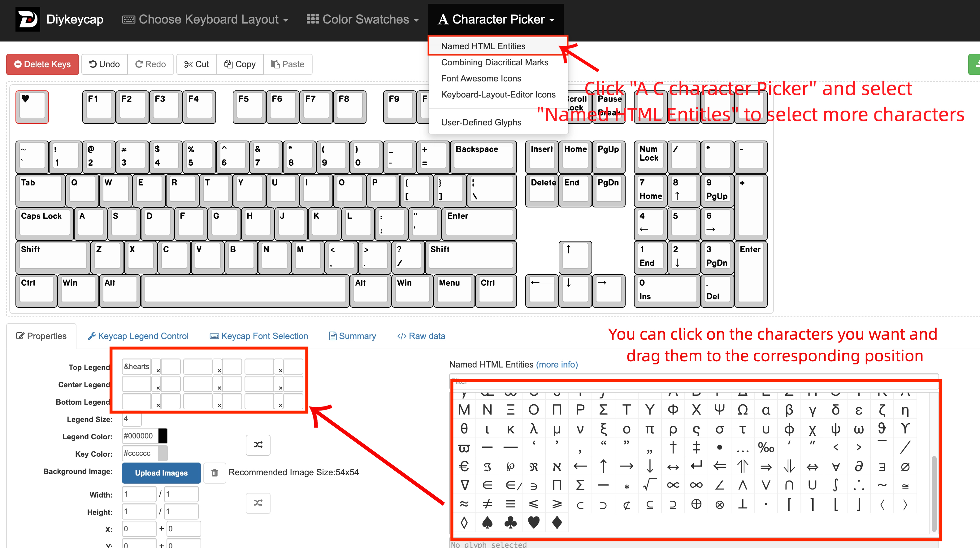The height and width of the screenshot is (548, 980).
Task: Click the top legend field containing &hearts
Action: tap(137, 367)
